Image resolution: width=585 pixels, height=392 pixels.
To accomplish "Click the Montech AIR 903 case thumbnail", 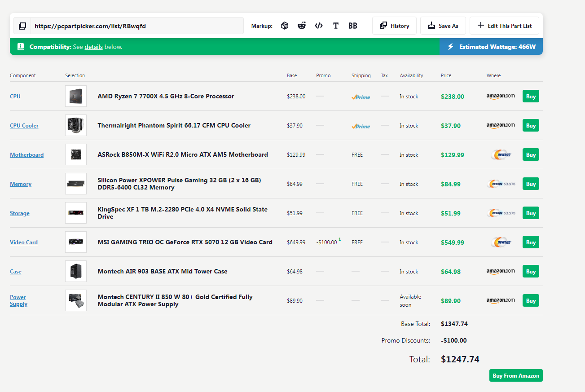I will (76, 271).
